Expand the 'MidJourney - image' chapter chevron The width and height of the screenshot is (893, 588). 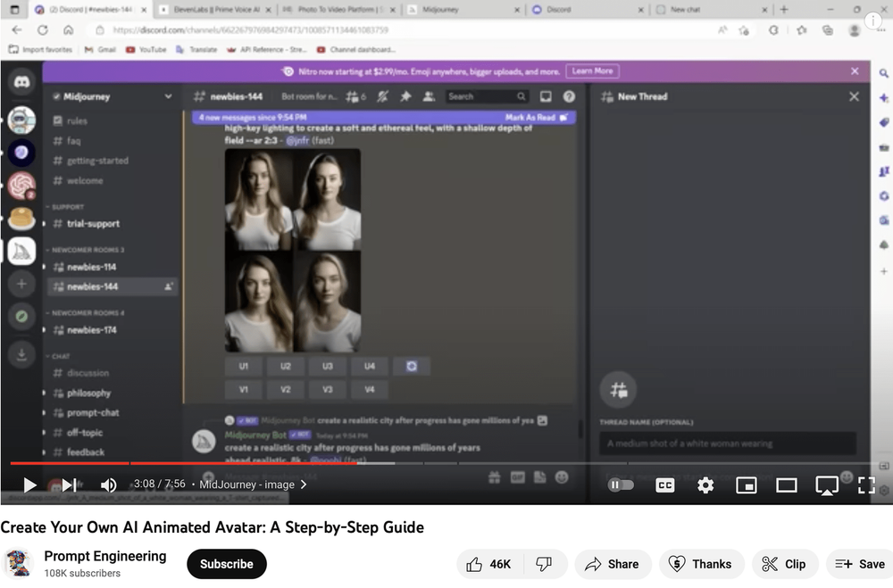point(304,484)
